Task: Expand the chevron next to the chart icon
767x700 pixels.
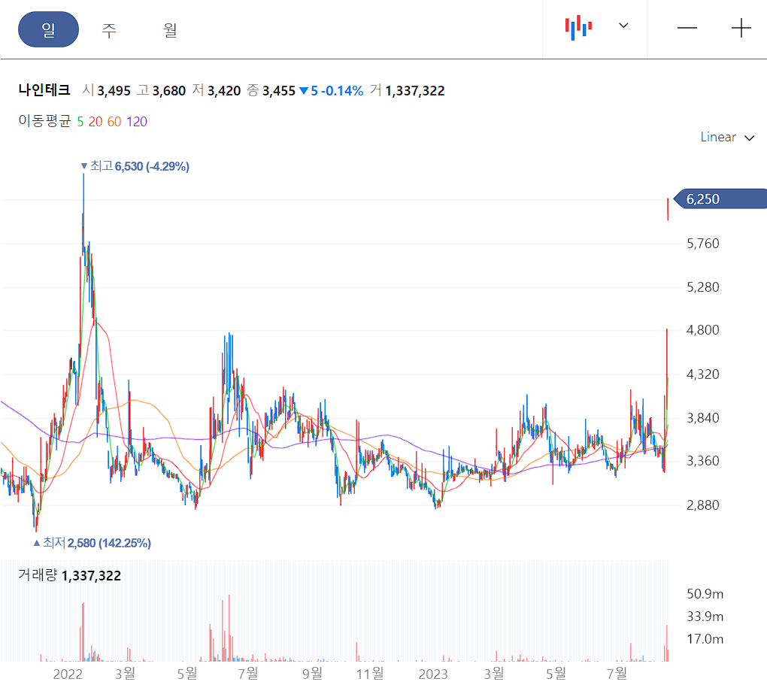Action: coord(623,26)
